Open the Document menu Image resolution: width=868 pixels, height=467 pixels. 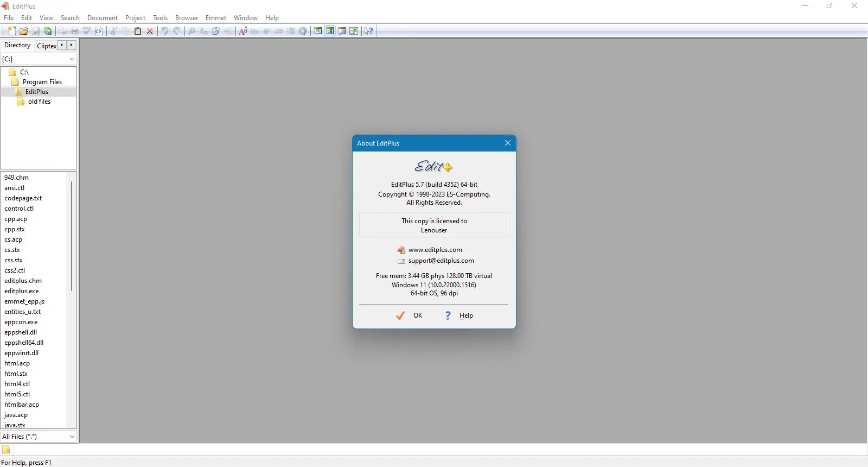click(x=103, y=18)
